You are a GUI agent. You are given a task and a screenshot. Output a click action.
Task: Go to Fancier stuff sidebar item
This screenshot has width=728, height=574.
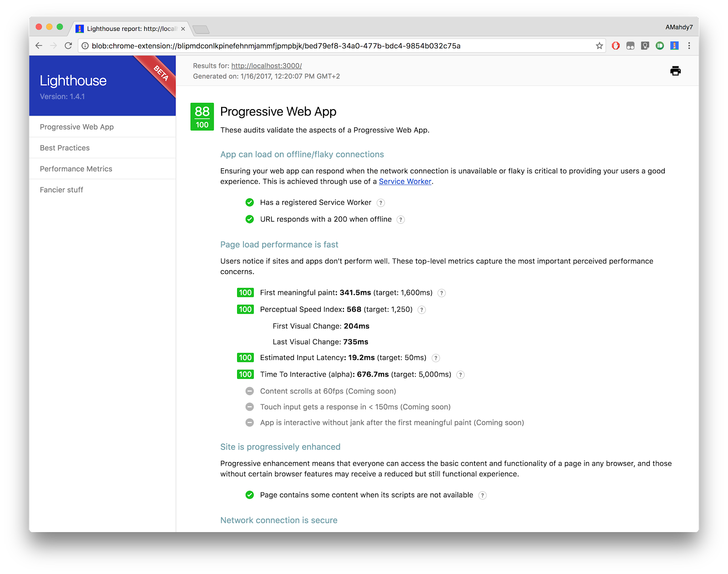[x=102, y=190]
